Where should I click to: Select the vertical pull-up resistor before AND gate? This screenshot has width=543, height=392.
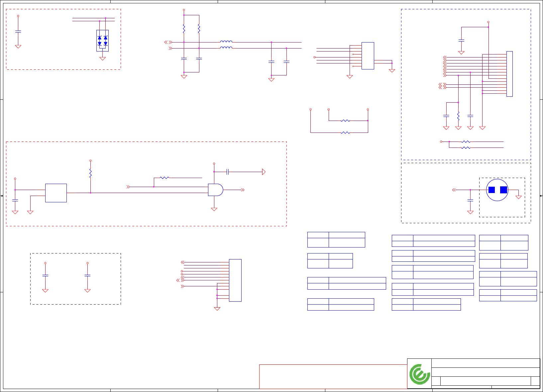point(90,173)
